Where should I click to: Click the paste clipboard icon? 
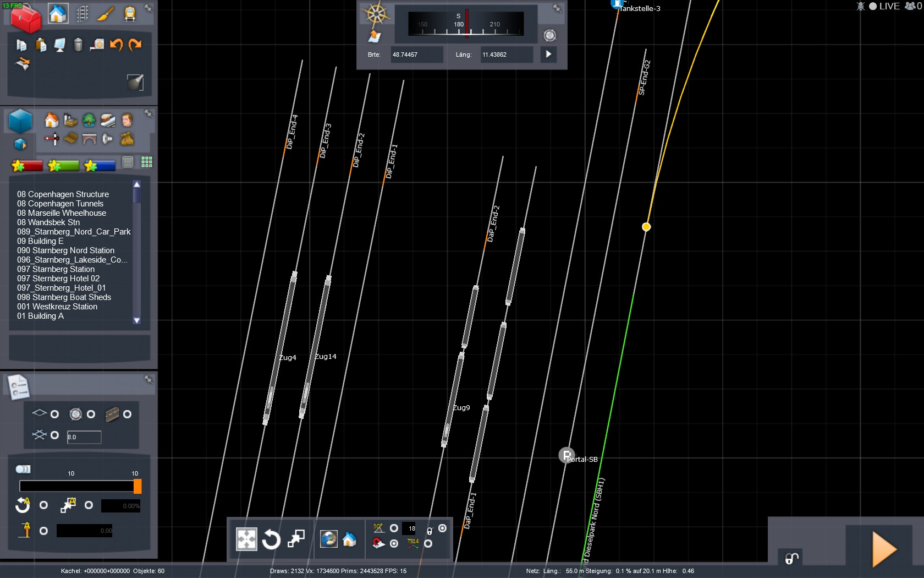[41, 45]
